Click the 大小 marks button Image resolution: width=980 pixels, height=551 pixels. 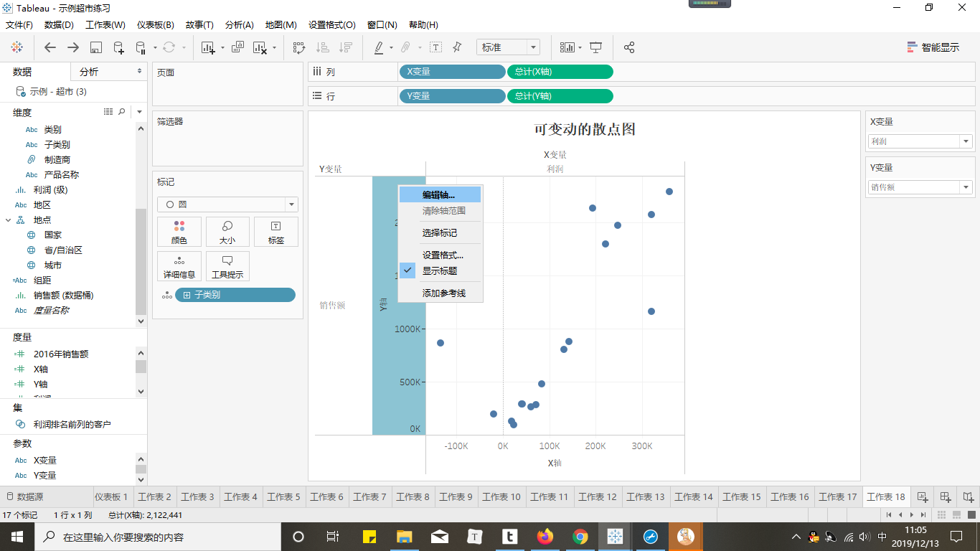click(x=227, y=232)
